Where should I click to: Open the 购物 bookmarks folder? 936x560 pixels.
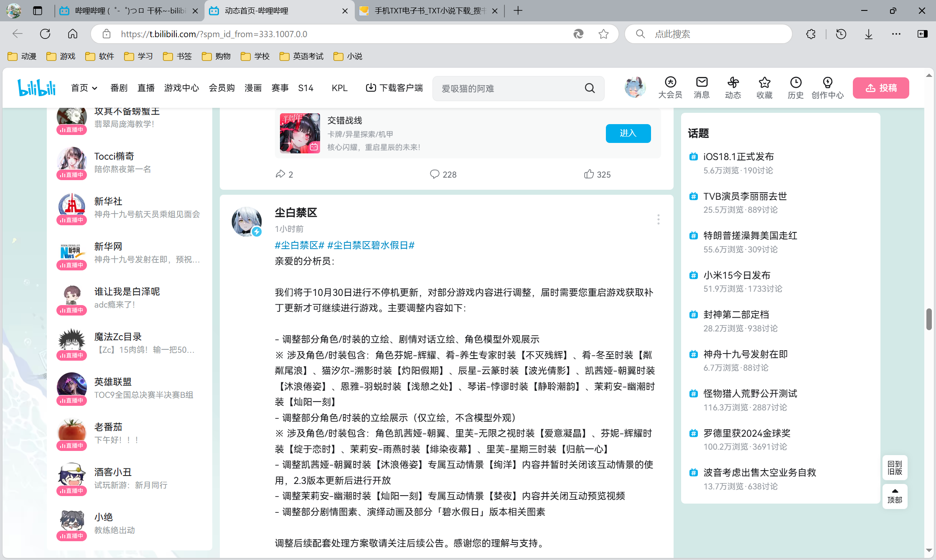216,56
